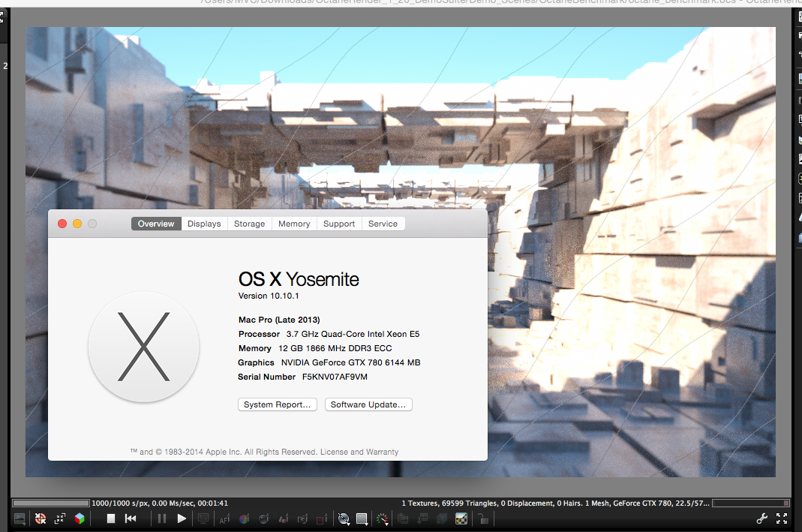The height and width of the screenshot is (532, 802).
Task: Select the Service tab
Action: [383, 224]
